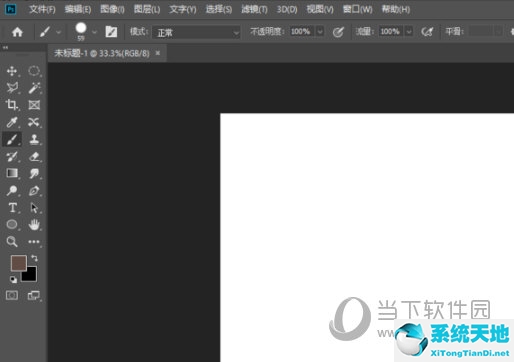Select the Dodge tool
Image resolution: width=514 pixels, height=362 pixels.
12,191
